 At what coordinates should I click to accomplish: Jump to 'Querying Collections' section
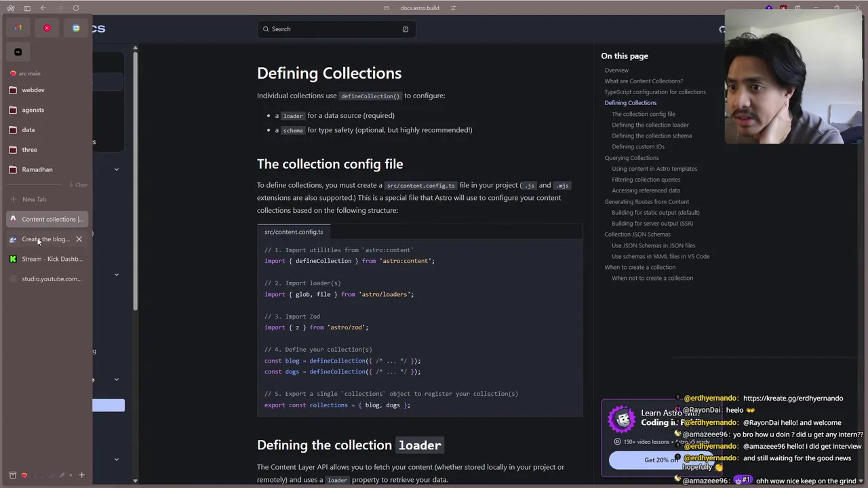[631, 158]
